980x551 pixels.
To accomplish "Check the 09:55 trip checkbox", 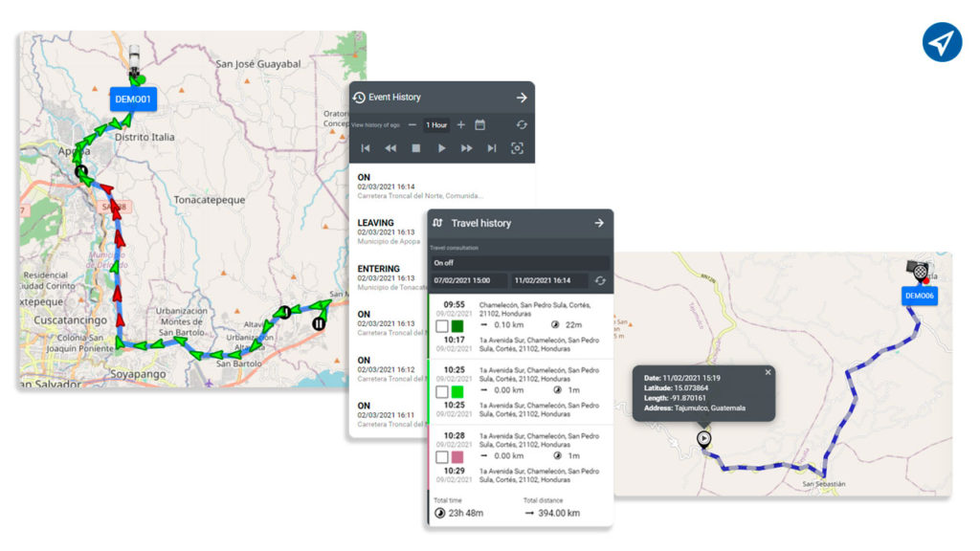I will (442, 325).
